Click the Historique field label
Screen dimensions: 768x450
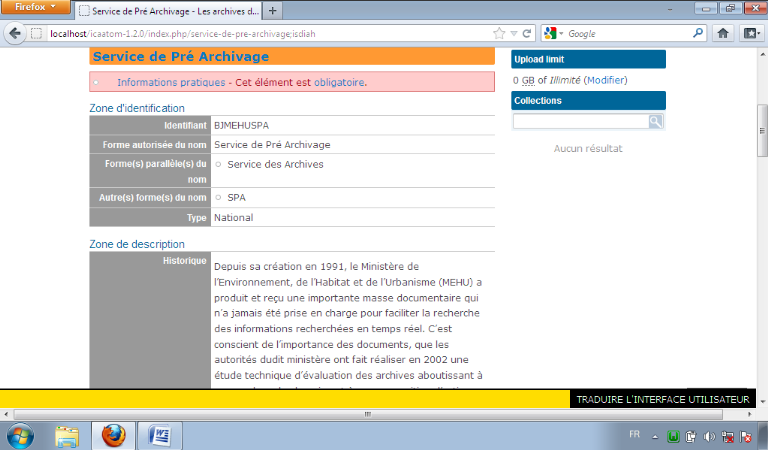point(185,261)
